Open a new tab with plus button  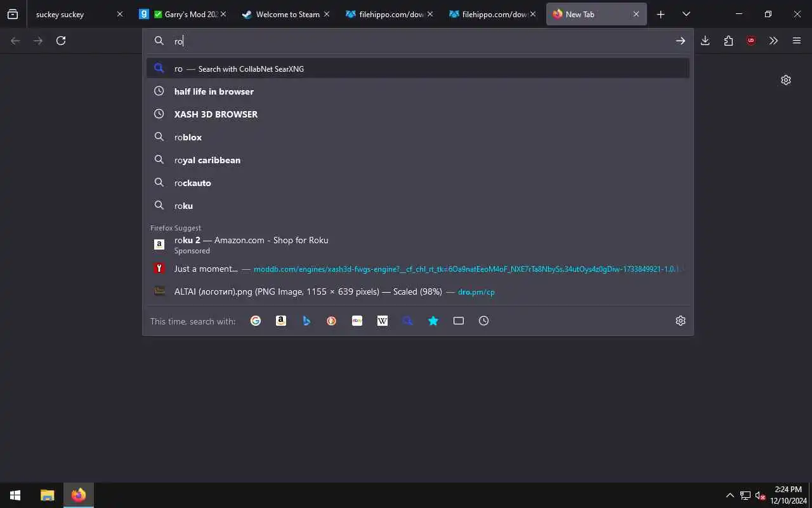click(x=660, y=14)
